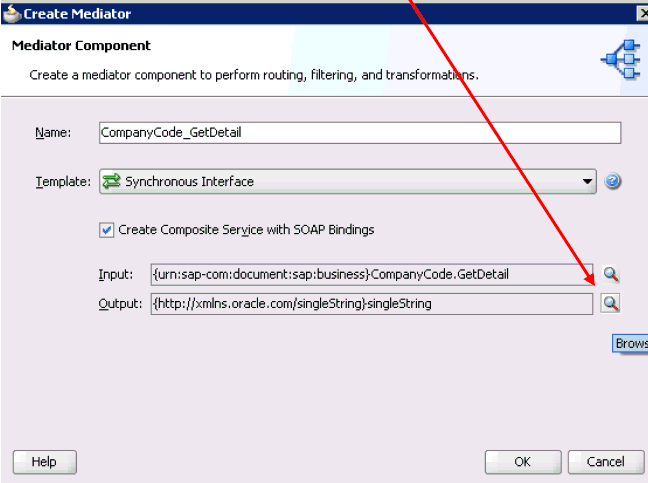Viewport: 648px width, 483px height.
Task: Close the Create Mediator dialog
Action: [x=642, y=12]
